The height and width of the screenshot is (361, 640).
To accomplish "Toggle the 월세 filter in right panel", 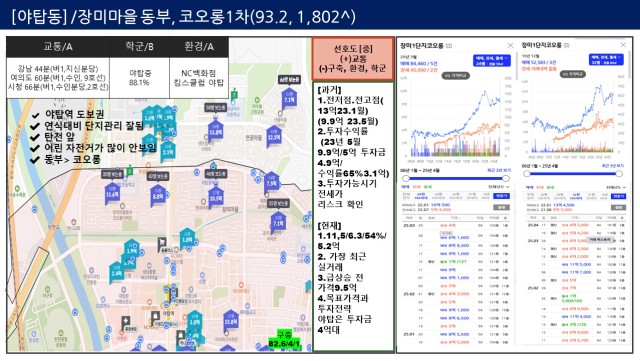I will tap(551, 187).
